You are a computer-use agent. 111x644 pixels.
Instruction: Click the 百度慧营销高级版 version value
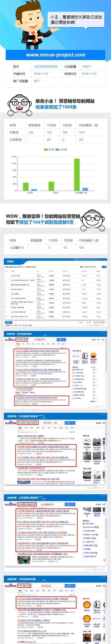[46, 67]
